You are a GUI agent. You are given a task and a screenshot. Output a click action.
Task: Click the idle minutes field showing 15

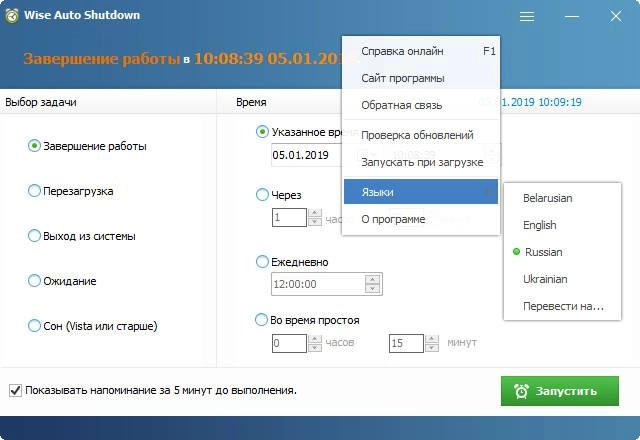click(x=406, y=343)
